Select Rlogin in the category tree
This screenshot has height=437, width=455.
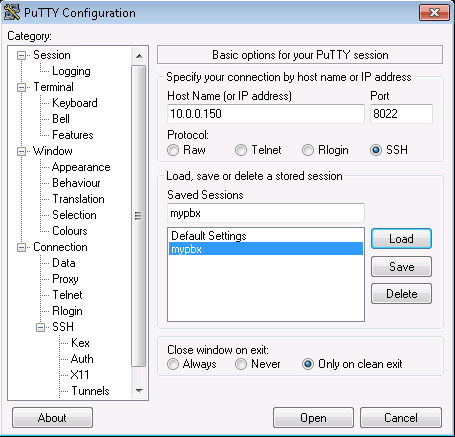tap(67, 311)
